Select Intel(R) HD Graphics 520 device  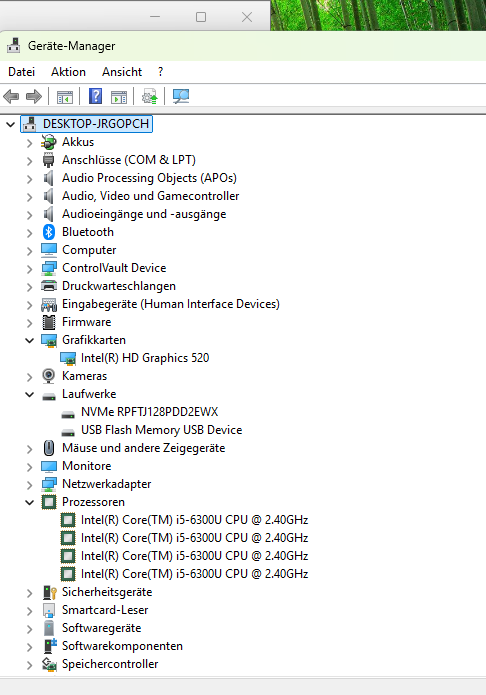145,358
